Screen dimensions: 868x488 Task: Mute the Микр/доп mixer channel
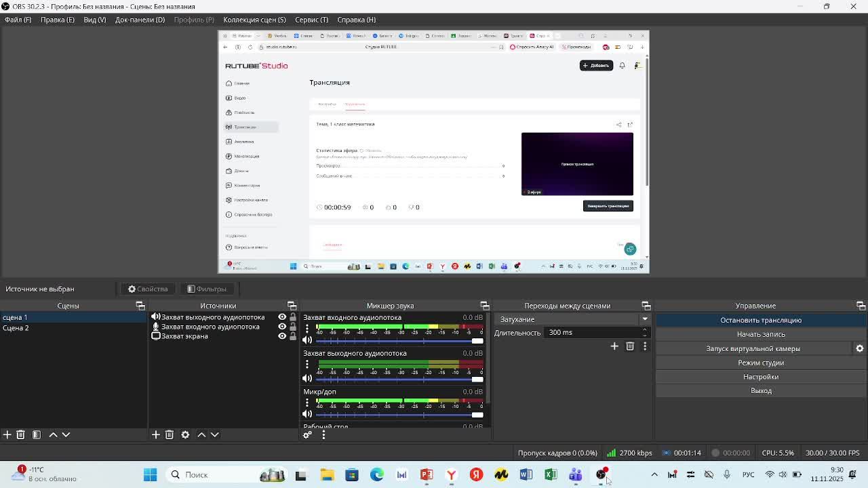pos(307,414)
